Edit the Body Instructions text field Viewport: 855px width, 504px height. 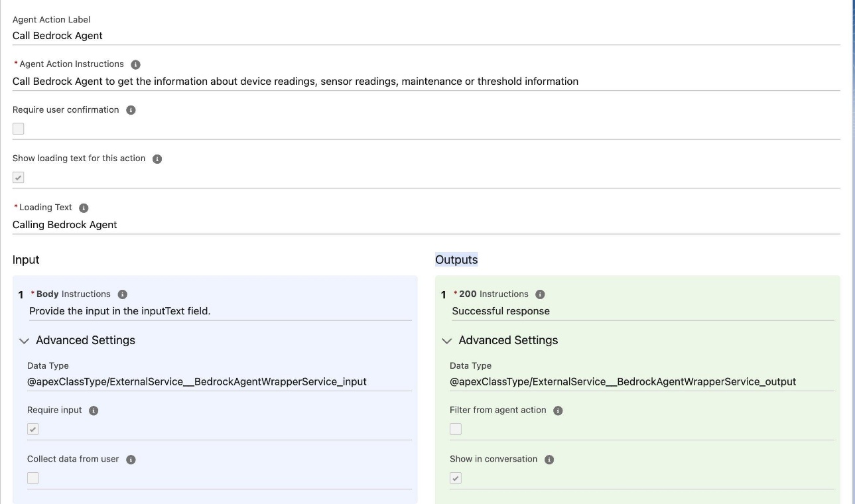(220, 311)
